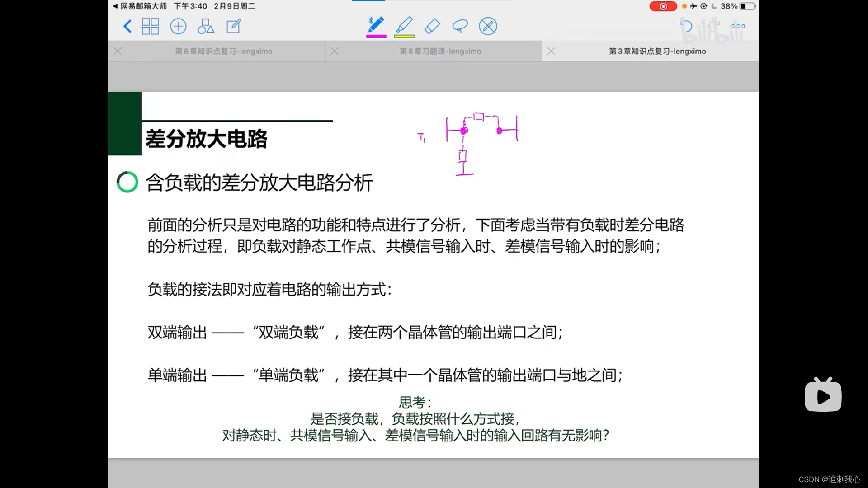868x488 pixels.
Task: Open the three-dots more options menu
Action: coord(738,26)
